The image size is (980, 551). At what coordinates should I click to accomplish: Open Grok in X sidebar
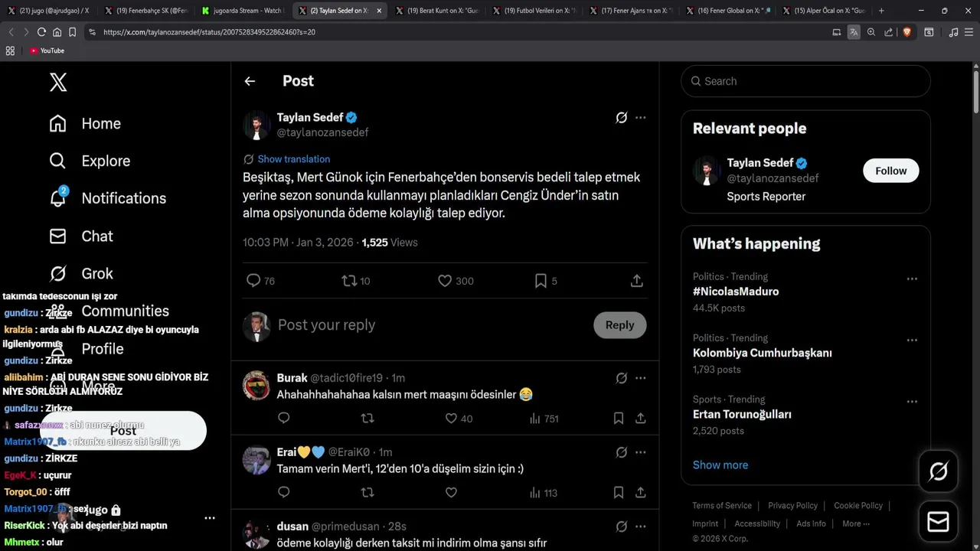click(x=80, y=274)
